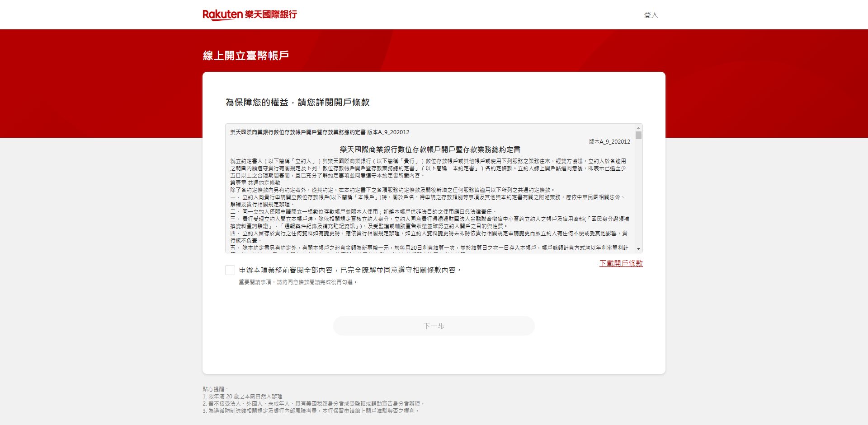Click the terms title 樂天國際商業銀行數位存款帳戶開戶暨存款業務總約定書
Image resolution: width=868 pixels, height=425 pixels.
pos(430,149)
